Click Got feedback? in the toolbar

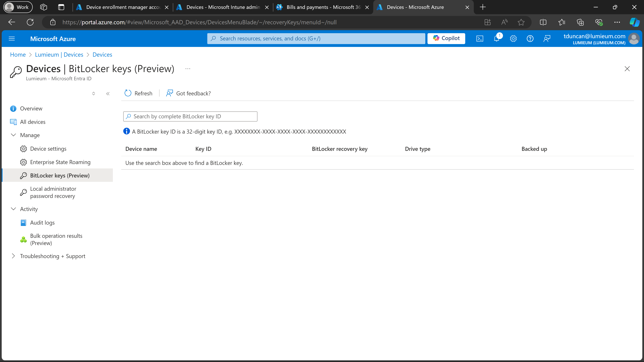[x=189, y=94]
